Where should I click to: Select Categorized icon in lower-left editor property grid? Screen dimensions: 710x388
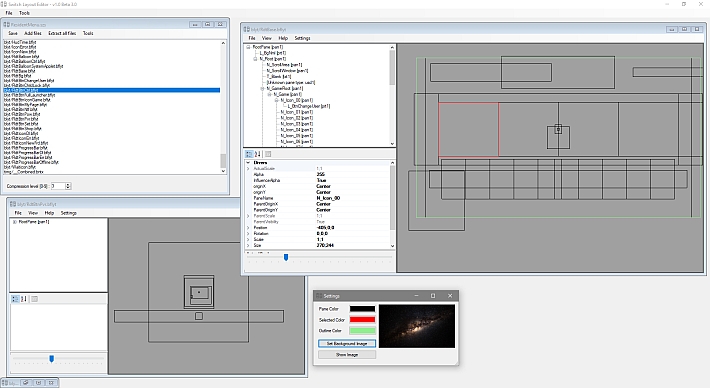[15, 299]
